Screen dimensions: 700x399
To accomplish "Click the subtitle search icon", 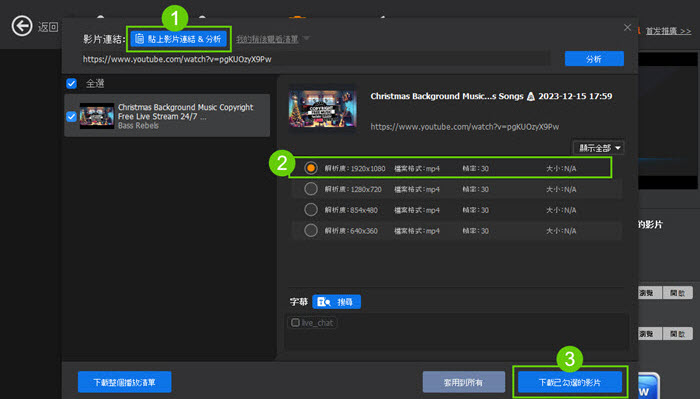I will click(324, 302).
